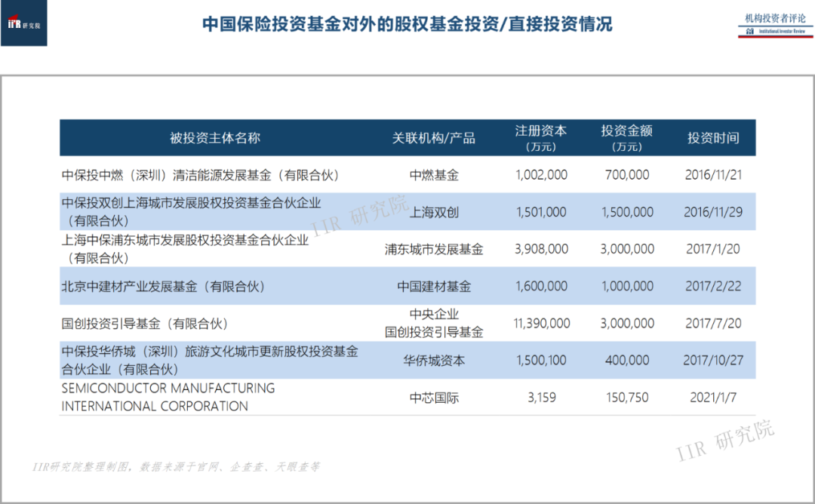
Task: Select the 中央企业 国创投资引导基金 affiliate cell
Action: 434,323
